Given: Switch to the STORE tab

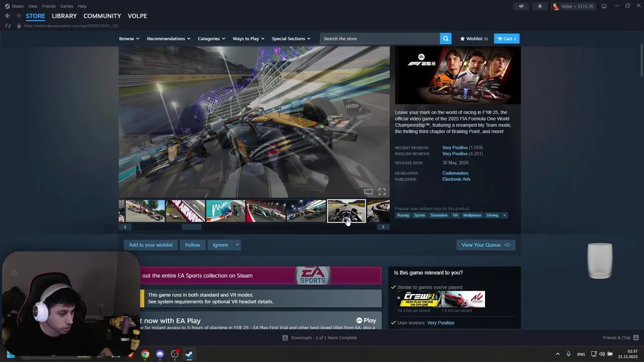Looking at the screenshot, I should tap(35, 16).
